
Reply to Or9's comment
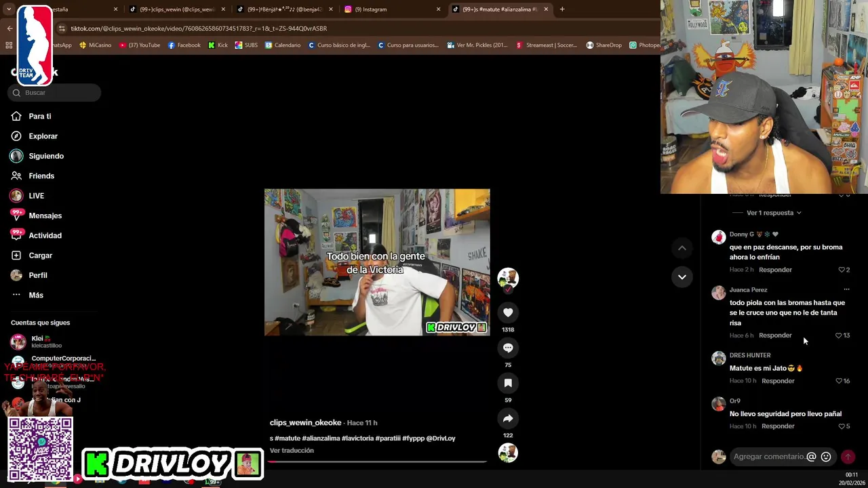(778, 426)
